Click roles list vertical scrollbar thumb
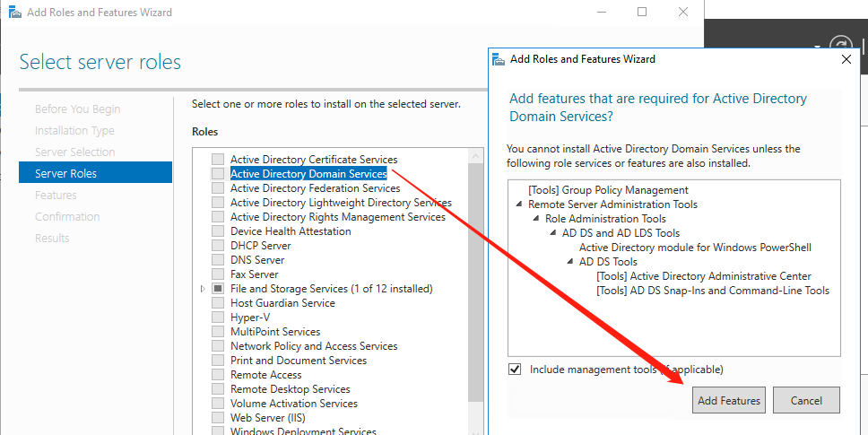The image size is (868, 435). point(475,283)
